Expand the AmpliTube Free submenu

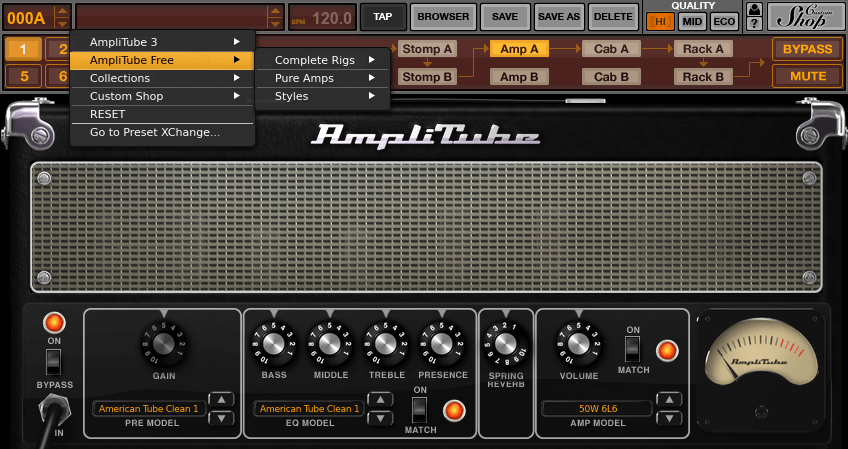click(x=162, y=60)
